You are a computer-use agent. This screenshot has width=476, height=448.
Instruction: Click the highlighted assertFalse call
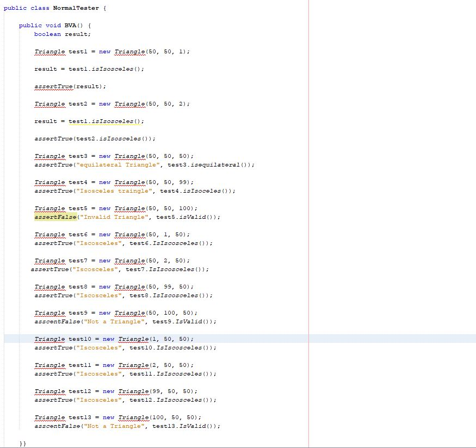(54, 217)
